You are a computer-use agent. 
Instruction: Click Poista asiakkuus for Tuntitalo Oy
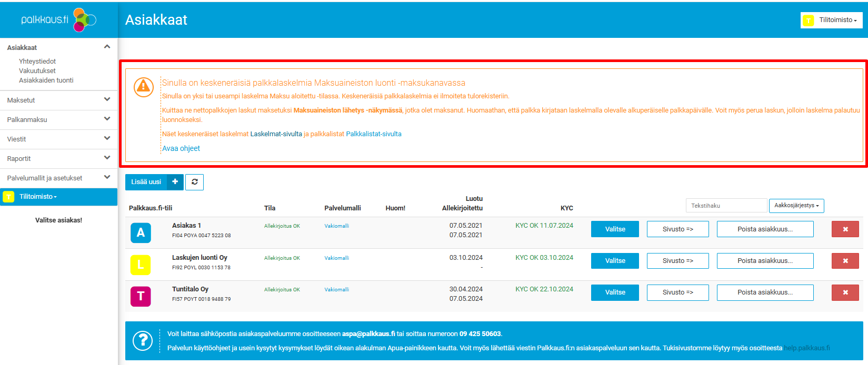pyautogui.click(x=765, y=292)
